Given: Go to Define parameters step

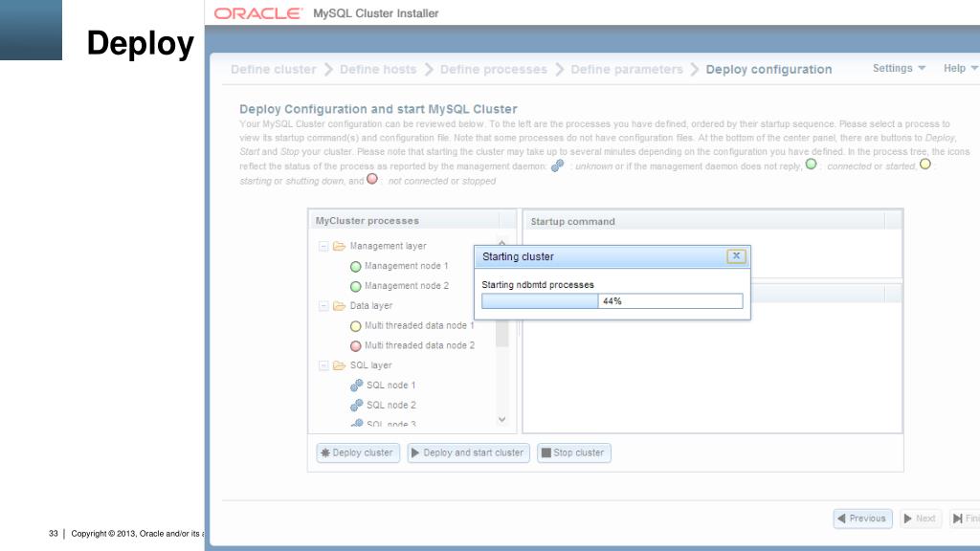Looking at the screenshot, I should (627, 69).
